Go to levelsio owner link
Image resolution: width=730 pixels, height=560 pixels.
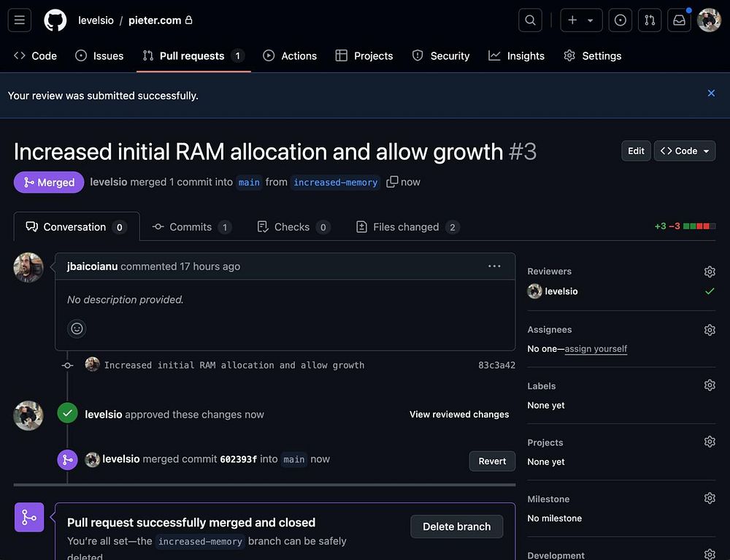coord(96,20)
